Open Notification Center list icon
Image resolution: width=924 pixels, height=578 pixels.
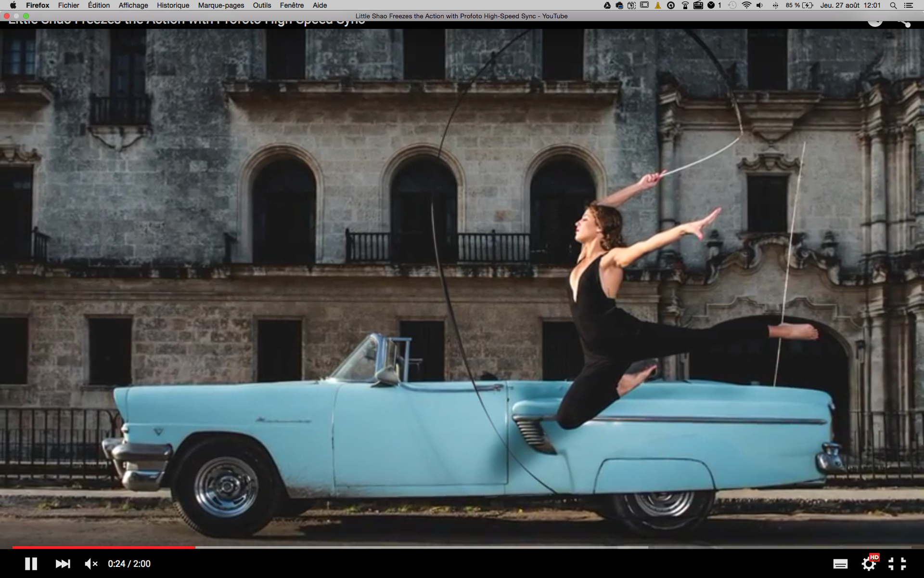[x=909, y=5]
